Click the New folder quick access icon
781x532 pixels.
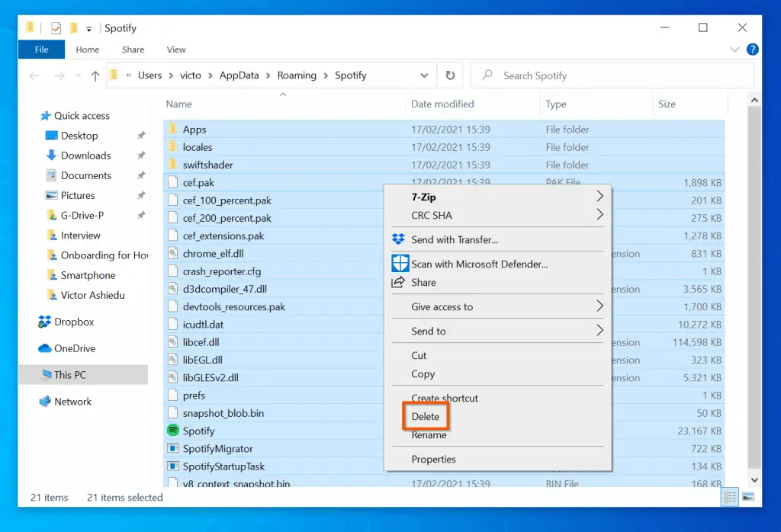tap(74, 28)
